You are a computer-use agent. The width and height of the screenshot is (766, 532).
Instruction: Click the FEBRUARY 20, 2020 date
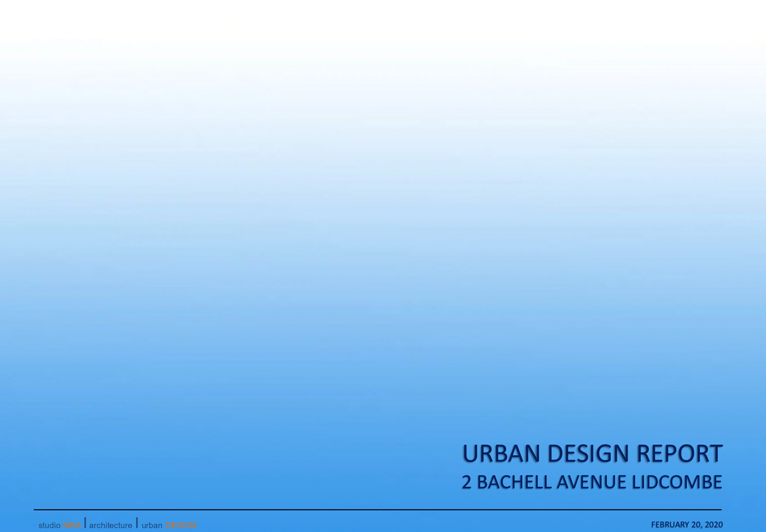point(687,525)
